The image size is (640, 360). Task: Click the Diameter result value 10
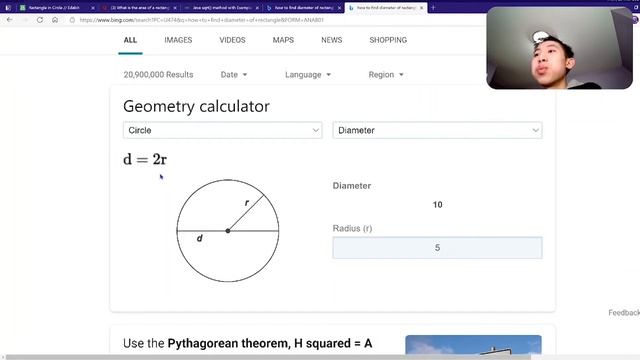pos(437,204)
